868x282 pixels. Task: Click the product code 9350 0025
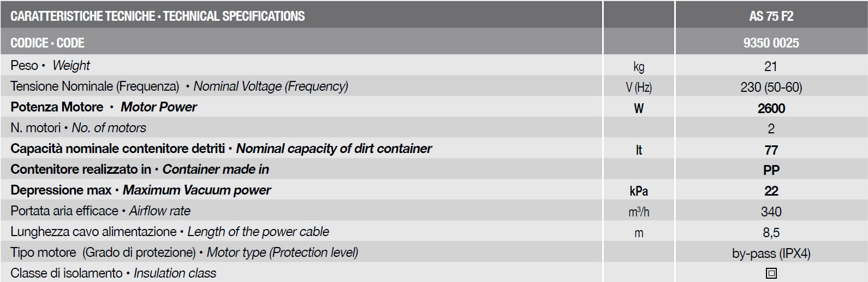(x=771, y=43)
